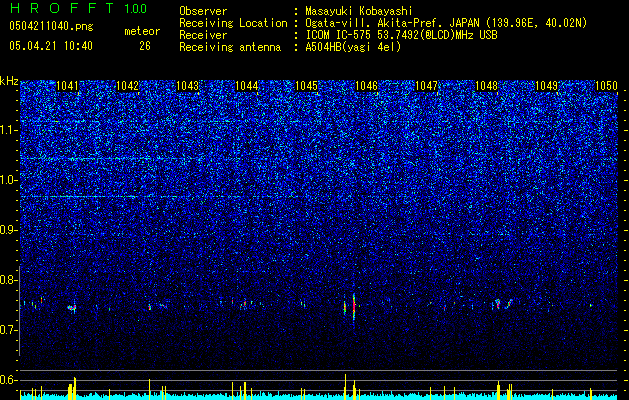Screen dimensions: 629x400
Task: Click the 1045 time axis marker
Action: [306, 86]
